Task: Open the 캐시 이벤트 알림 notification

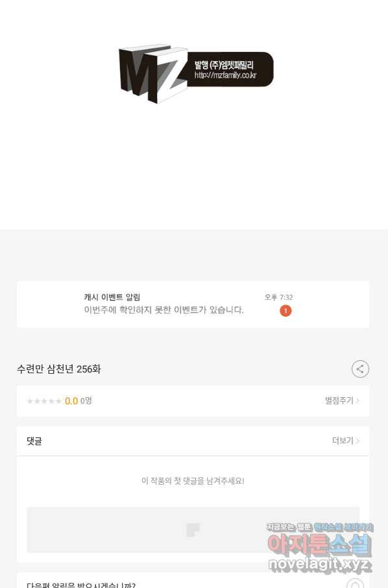Action: tap(193, 304)
